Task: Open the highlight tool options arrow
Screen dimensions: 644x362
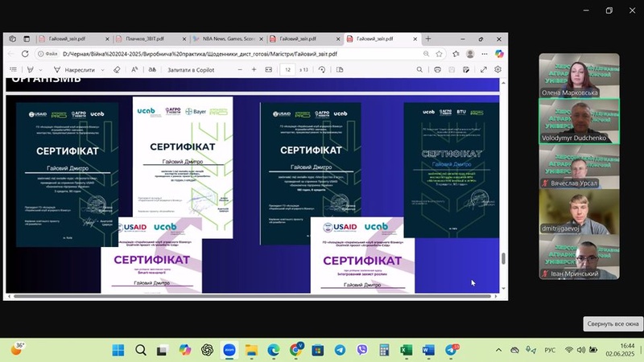Action: tap(40, 70)
